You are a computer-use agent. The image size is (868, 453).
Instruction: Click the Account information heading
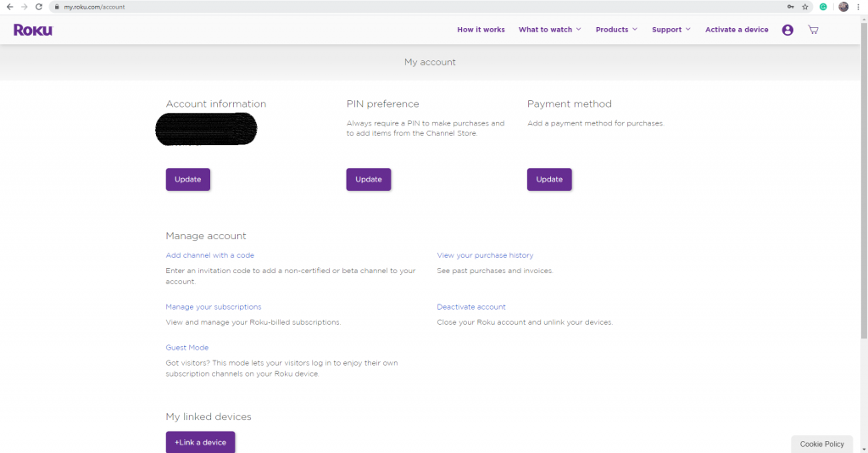216,104
